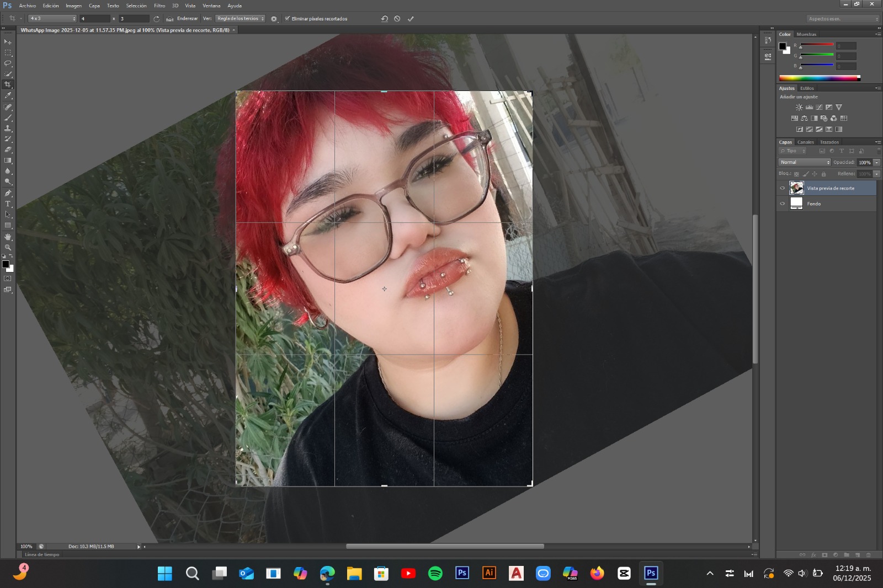The height and width of the screenshot is (588, 883).
Task: Open the Regla de los tercios overlay dropdown
Action: [x=240, y=19]
